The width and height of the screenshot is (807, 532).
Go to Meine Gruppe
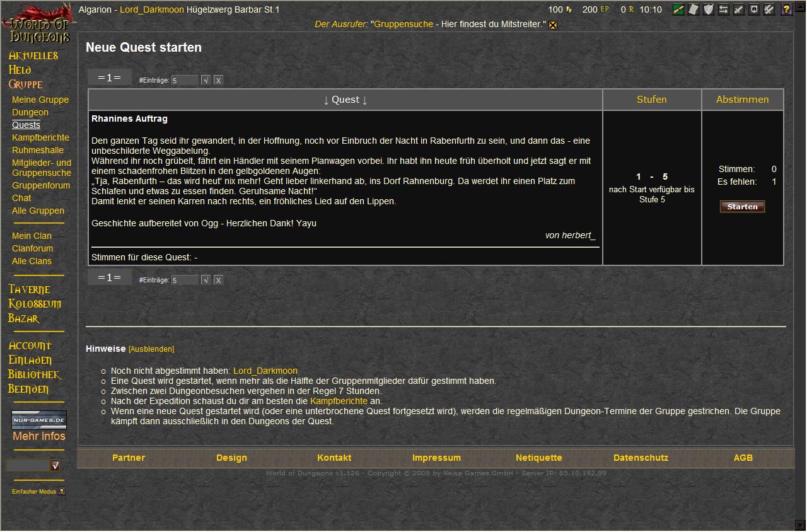(x=40, y=100)
